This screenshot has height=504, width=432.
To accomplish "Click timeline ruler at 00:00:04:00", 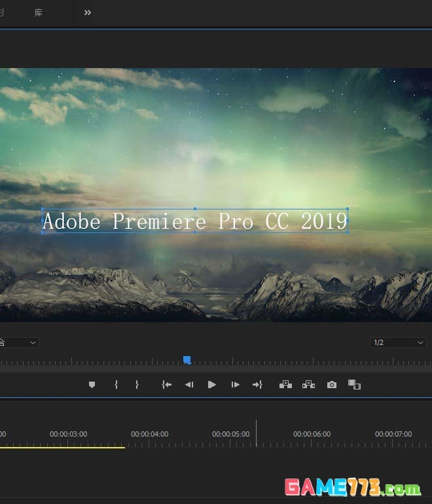I will click(149, 434).
